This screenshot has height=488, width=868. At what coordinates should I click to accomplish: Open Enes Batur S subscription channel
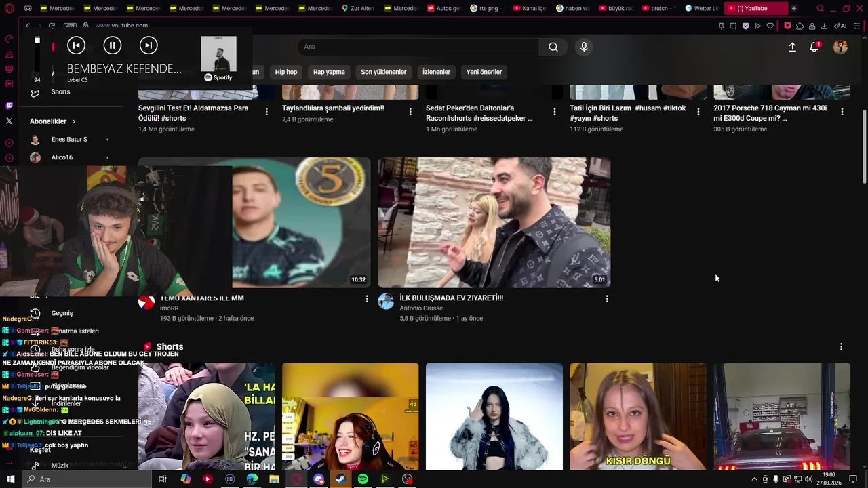pyautogui.click(x=69, y=139)
